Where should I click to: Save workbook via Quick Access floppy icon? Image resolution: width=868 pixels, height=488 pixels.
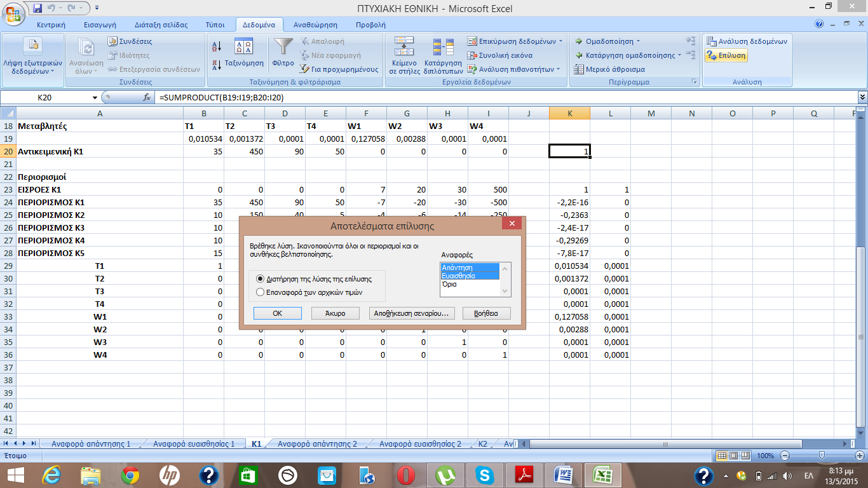pos(37,8)
